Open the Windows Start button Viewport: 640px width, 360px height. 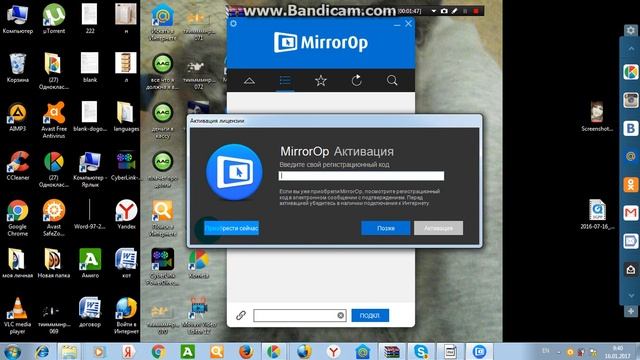[13, 351]
